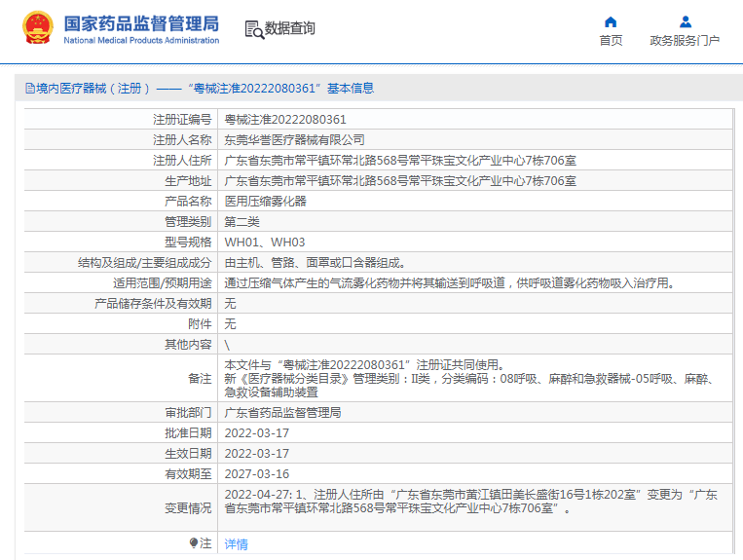Click the NMPA national emblem logo
743x560 pixels.
pyautogui.click(x=38, y=29)
